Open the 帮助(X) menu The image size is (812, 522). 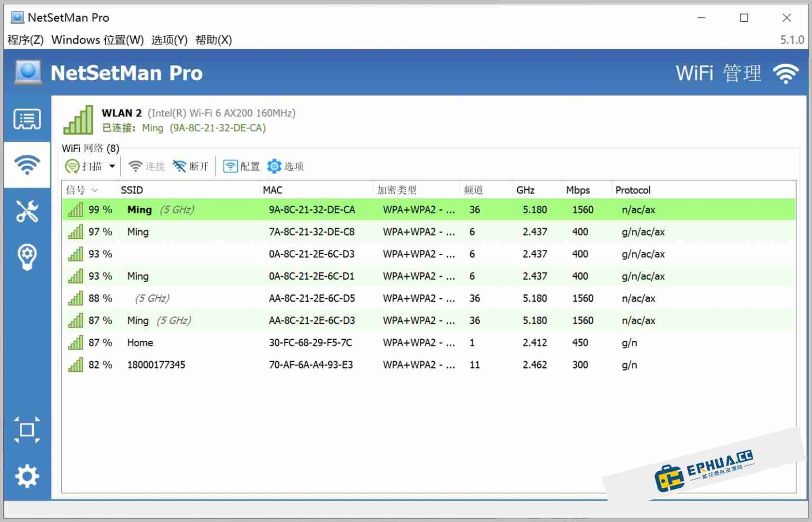coord(214,40)
